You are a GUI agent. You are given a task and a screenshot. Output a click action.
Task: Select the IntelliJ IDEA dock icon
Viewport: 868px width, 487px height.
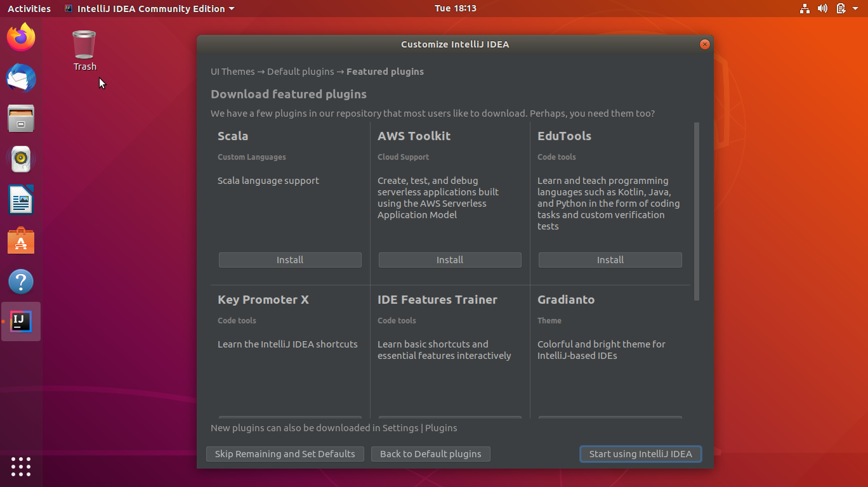(21, 321)
